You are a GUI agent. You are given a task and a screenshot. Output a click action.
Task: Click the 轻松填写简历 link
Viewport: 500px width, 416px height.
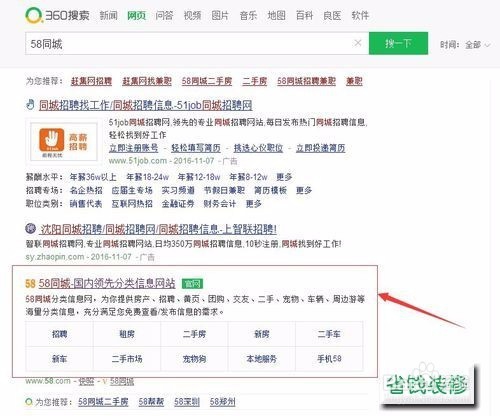click(196, 148)
